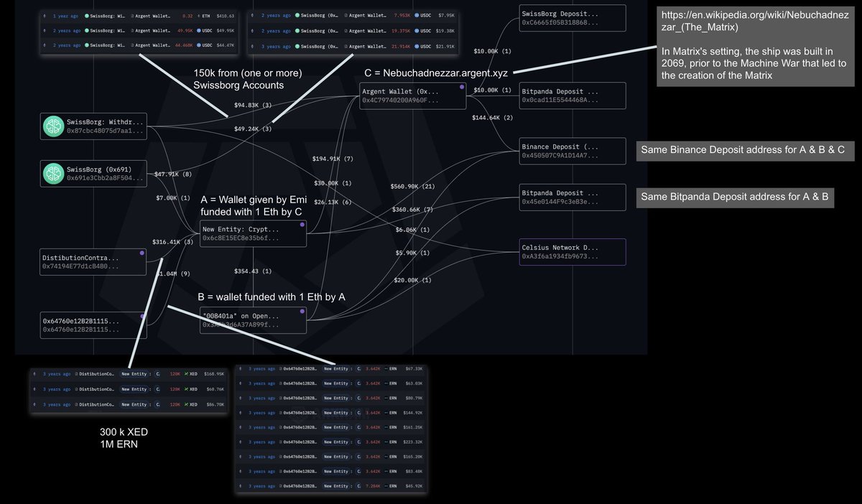The height and width of the screenshot is (504, 862).
Task: Open the $144.92K ERN transaction row
Action: (333, 413)
